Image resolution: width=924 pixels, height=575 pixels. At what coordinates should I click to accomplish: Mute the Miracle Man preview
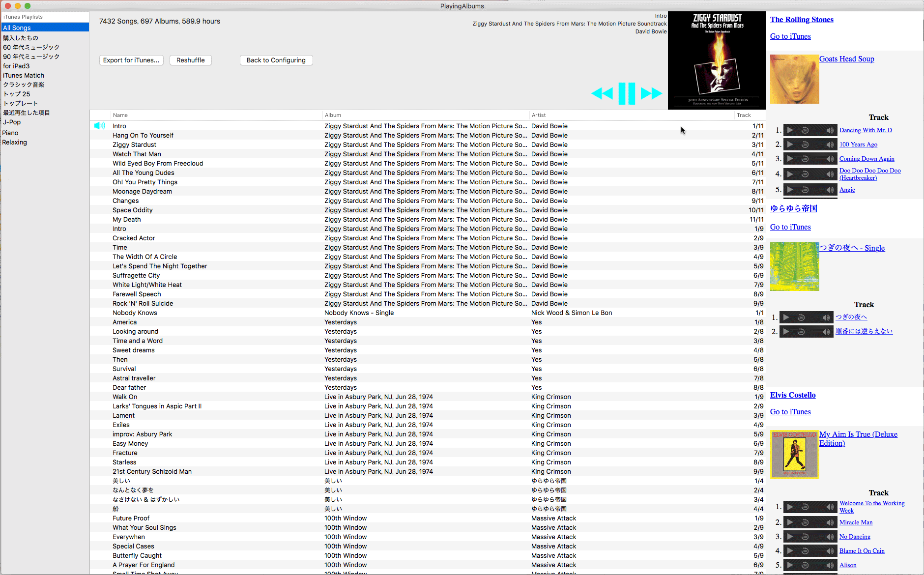click(x=830, y=522)
